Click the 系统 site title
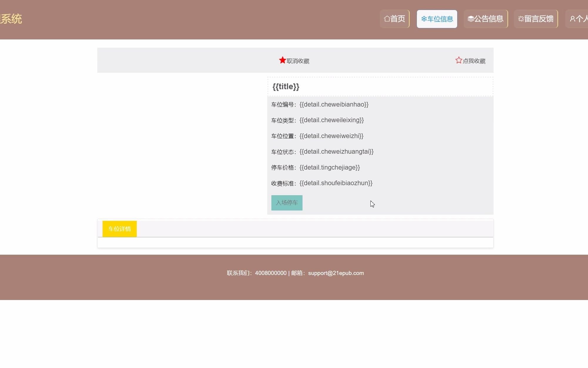Viewport: 588px width, 368px height. (x=11, y=19)
